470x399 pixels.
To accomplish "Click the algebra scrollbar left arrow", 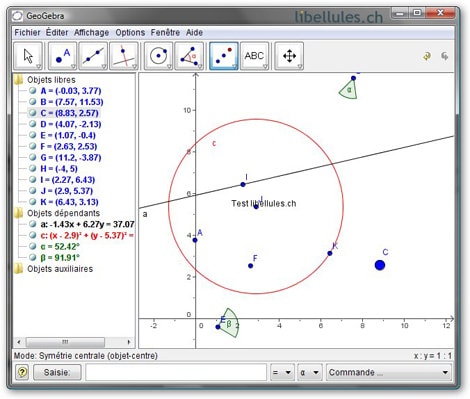I will pos(19,342).
